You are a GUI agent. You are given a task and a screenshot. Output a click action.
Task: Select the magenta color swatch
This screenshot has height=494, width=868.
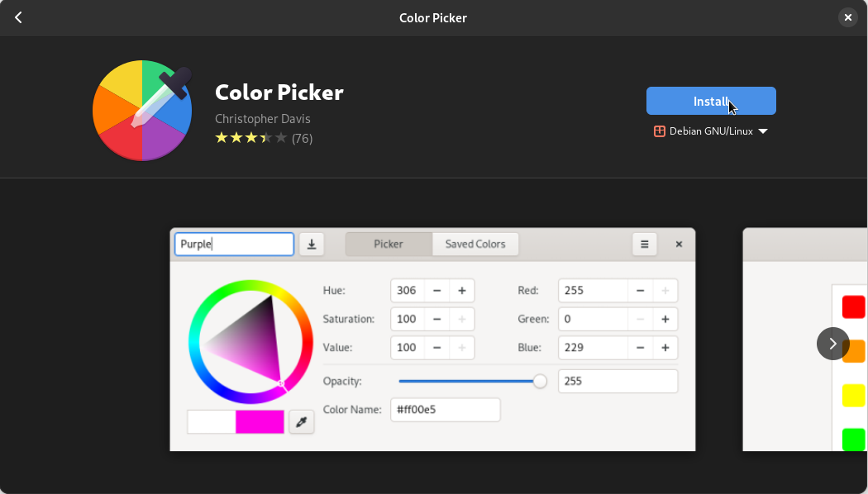click(x=260, y=422)
